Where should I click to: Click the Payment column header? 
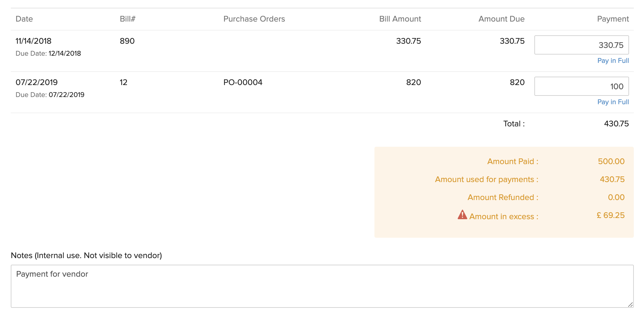[613, 19]
